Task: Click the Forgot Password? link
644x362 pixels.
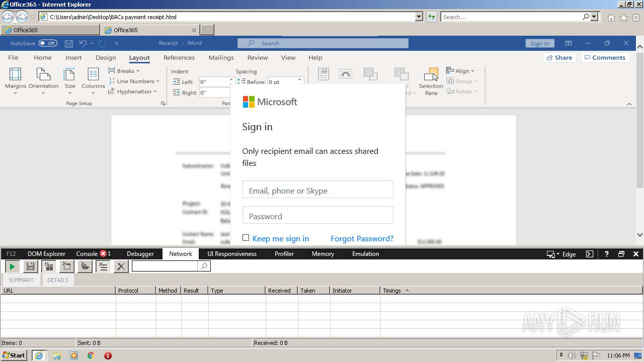Action: 362,238
